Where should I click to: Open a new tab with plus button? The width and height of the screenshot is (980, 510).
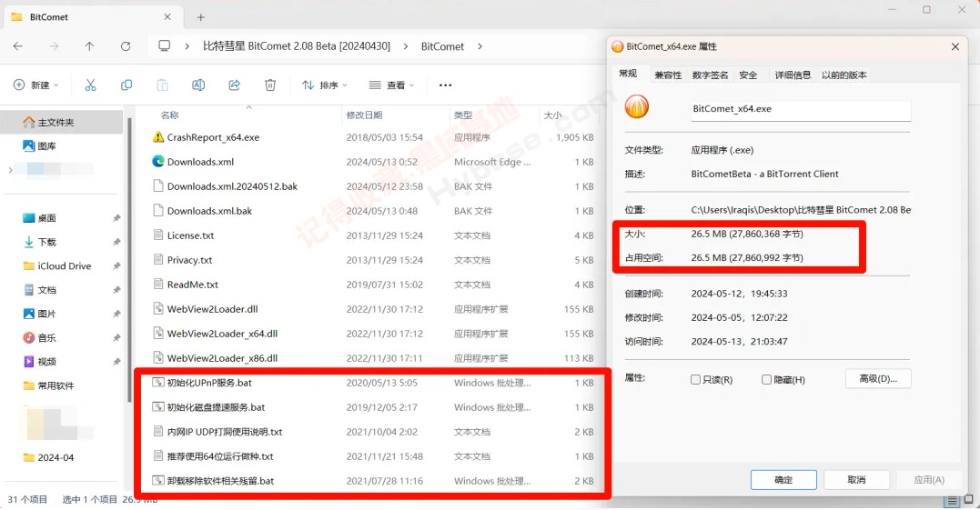200,17
